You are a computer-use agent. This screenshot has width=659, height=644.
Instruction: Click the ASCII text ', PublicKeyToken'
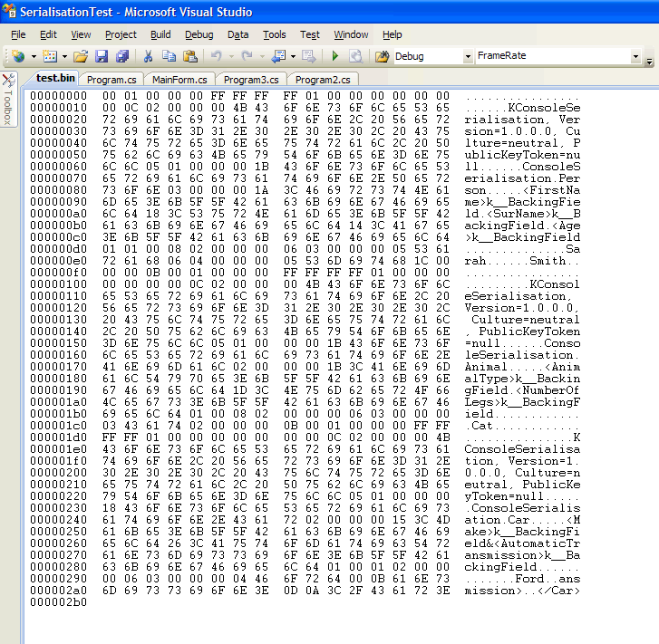522,331
